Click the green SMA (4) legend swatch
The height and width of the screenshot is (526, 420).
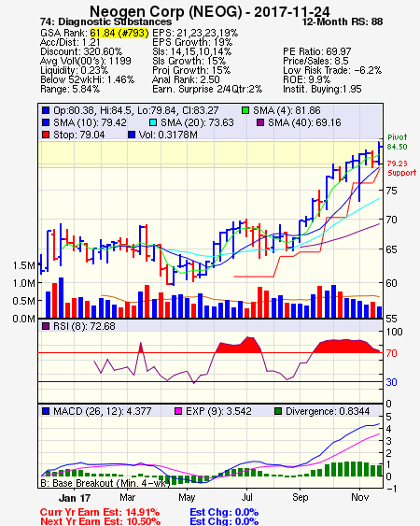pyautogui.click(x=245, y=110)
